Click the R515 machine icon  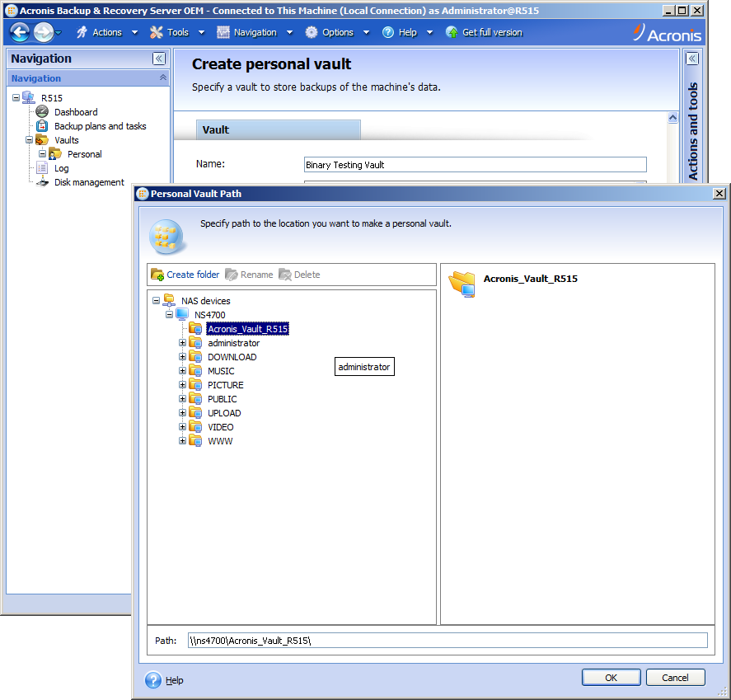[x=29, y=97]
